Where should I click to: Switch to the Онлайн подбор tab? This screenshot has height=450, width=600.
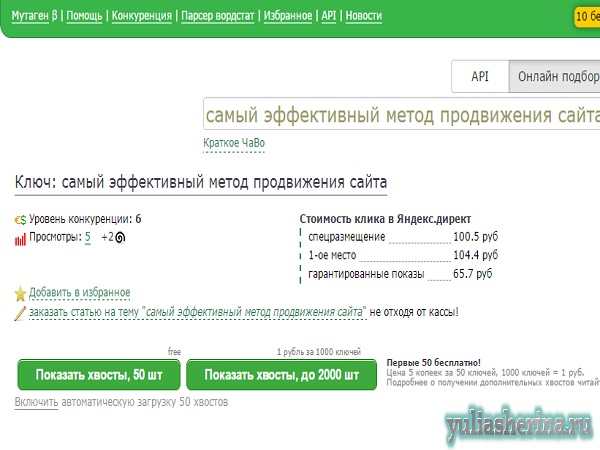pyautogui.click(x=554, y=77)
